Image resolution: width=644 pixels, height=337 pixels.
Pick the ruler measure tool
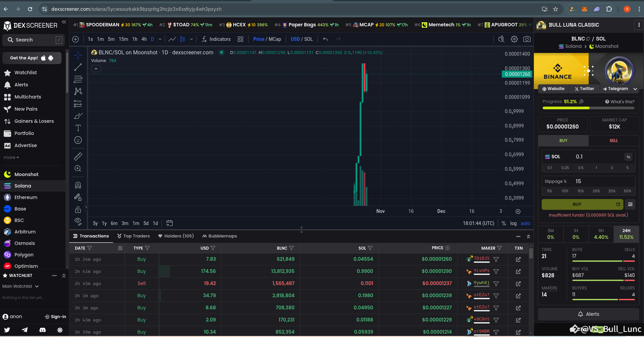tap(78, 157)
